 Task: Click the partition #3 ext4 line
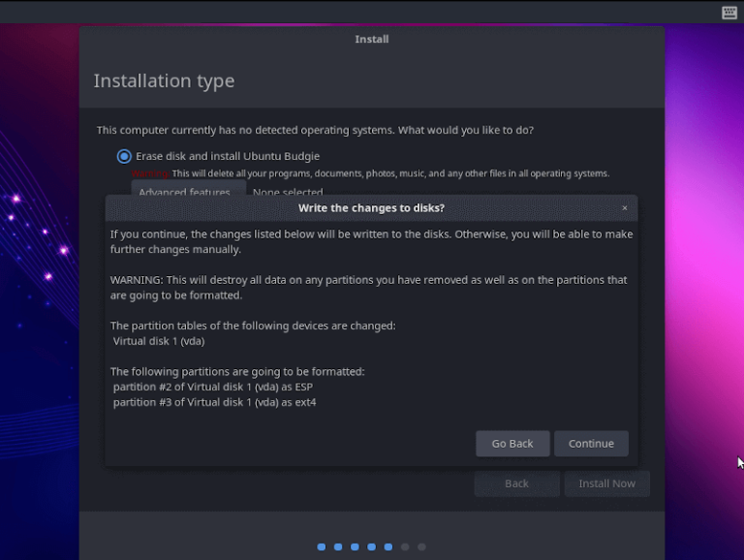[214, 402]
